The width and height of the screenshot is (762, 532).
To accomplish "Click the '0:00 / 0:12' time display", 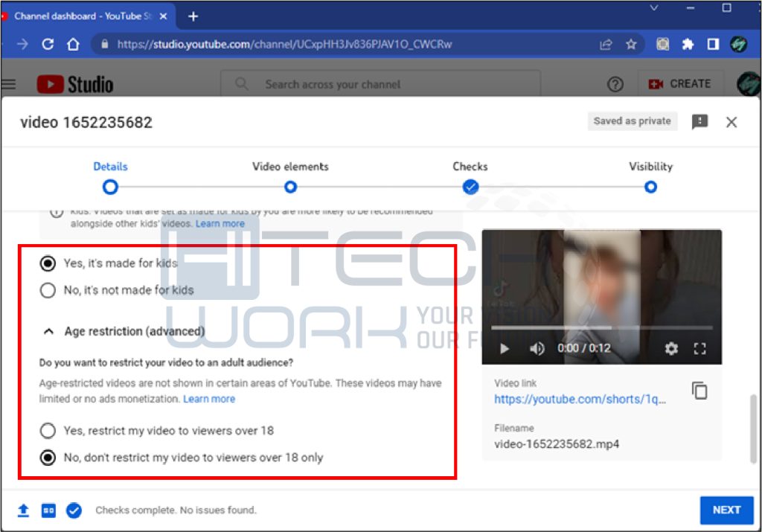I will pyautogui.click(x=583, y=348).
